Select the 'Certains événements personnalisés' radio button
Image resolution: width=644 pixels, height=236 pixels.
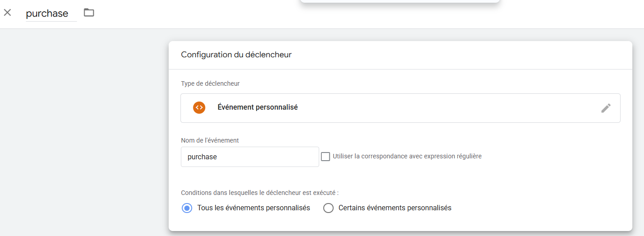tap(329, 208)
